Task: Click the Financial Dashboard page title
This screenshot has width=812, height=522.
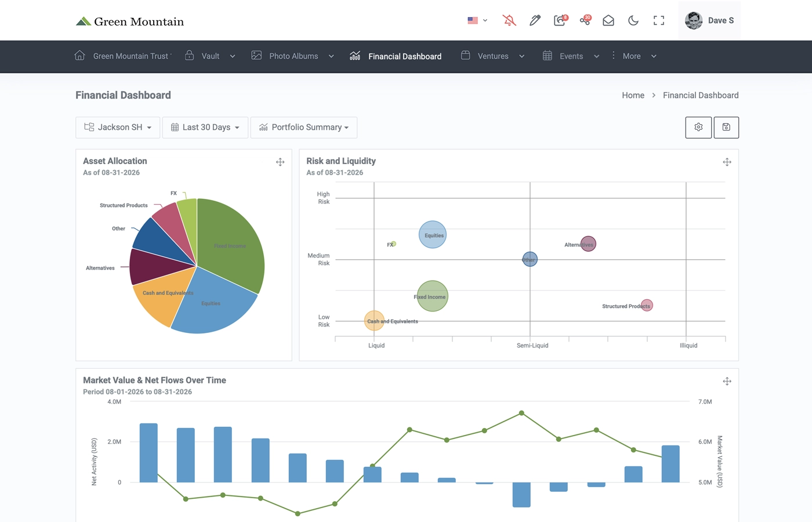Action: coord(123,95)
